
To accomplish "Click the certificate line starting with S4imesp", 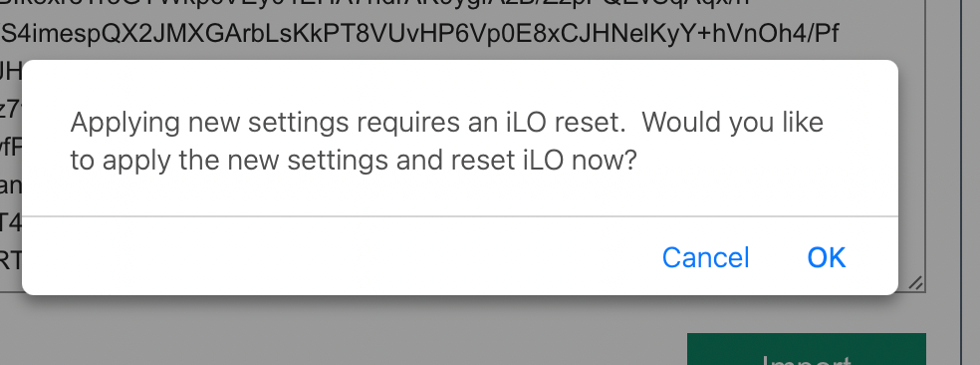I will [420, 34].
